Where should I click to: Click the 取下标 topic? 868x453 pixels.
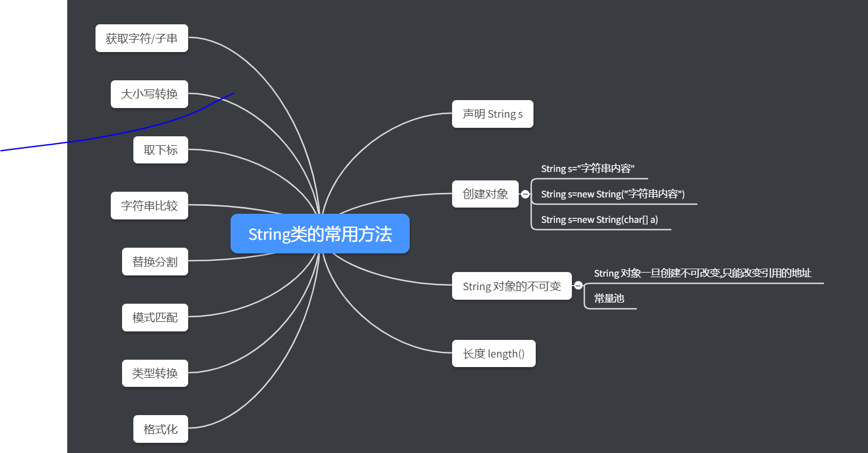point(160,149)
